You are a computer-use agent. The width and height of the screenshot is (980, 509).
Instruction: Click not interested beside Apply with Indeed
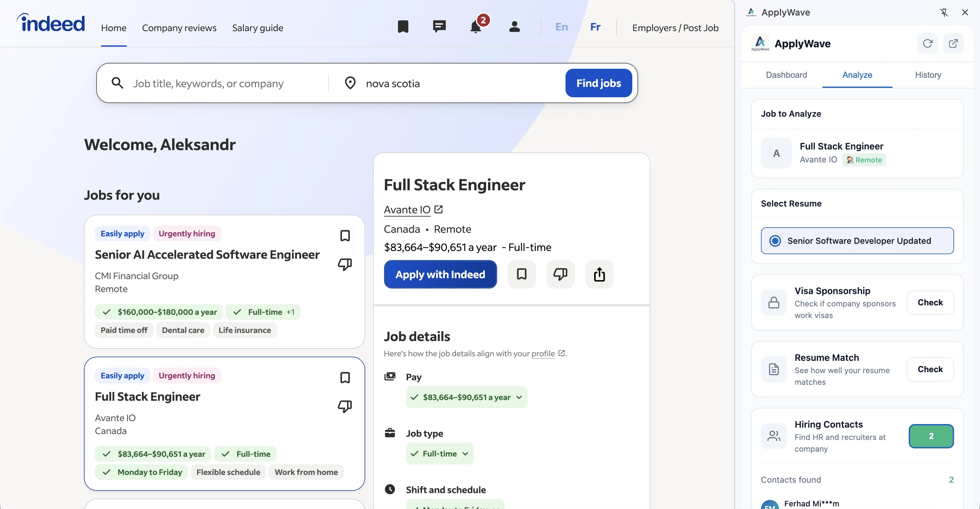tap(560, 274)
